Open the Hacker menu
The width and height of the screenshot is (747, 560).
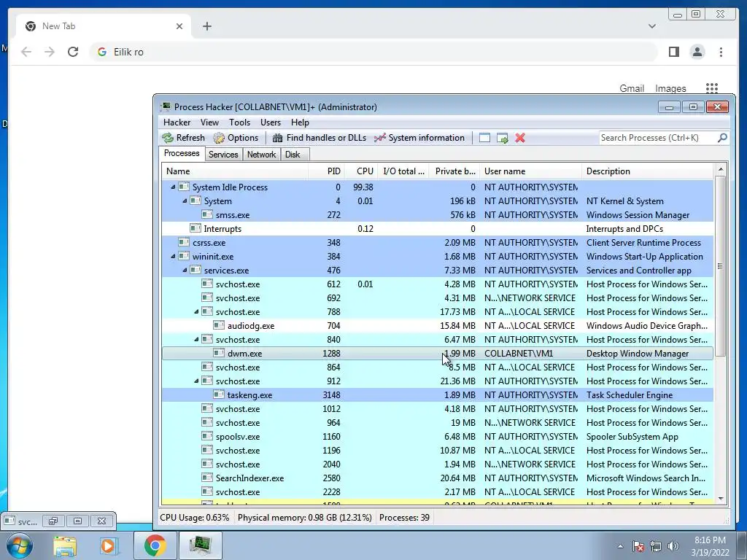(x=177, y=122)
